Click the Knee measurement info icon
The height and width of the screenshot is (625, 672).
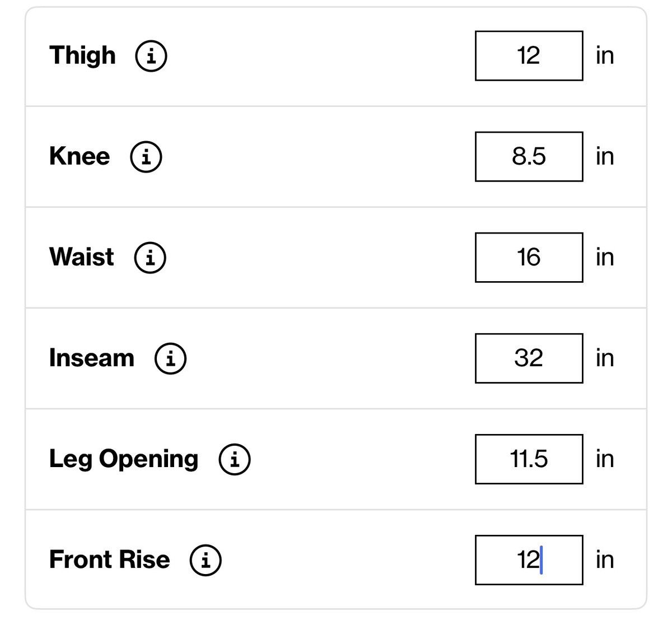[x=146, y=157]
